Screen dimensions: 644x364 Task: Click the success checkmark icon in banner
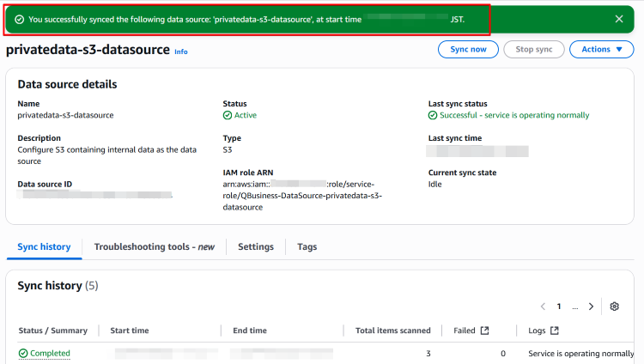click(x=19, y=19)
